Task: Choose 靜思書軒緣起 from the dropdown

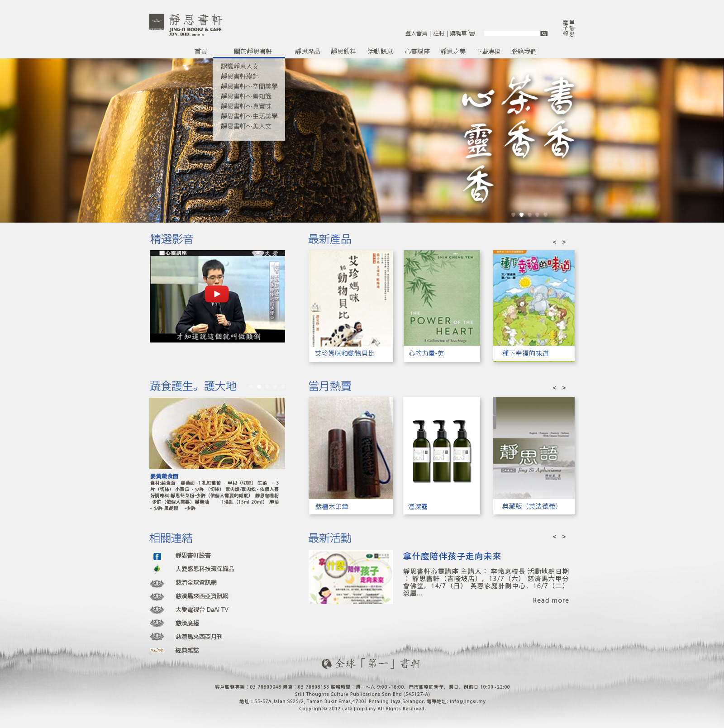Action: tap(240, 76)
